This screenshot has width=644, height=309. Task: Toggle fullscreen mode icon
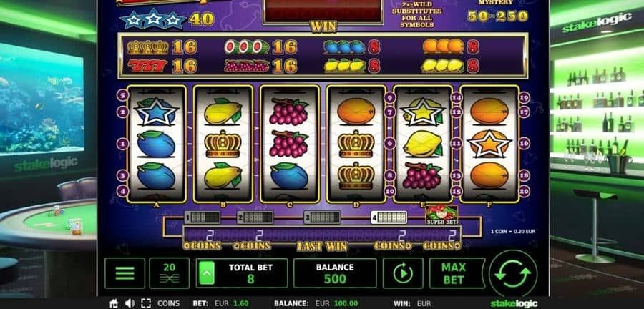146,304
